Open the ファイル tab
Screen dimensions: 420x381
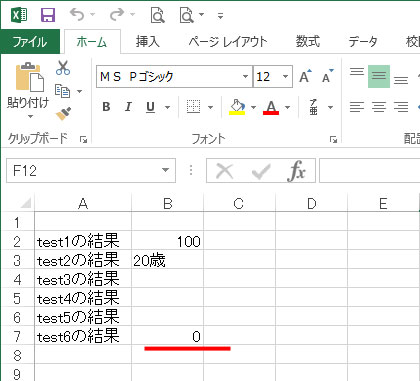pyautogui.click(x=30, y=42)
